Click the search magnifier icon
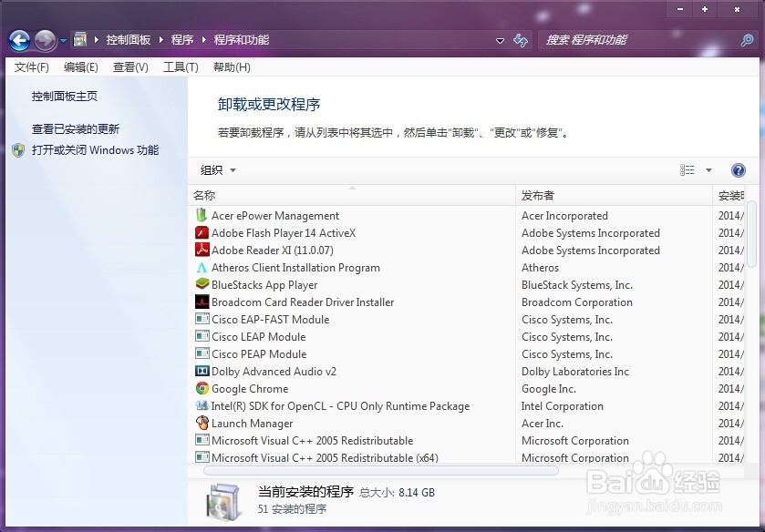 point(747,40)
